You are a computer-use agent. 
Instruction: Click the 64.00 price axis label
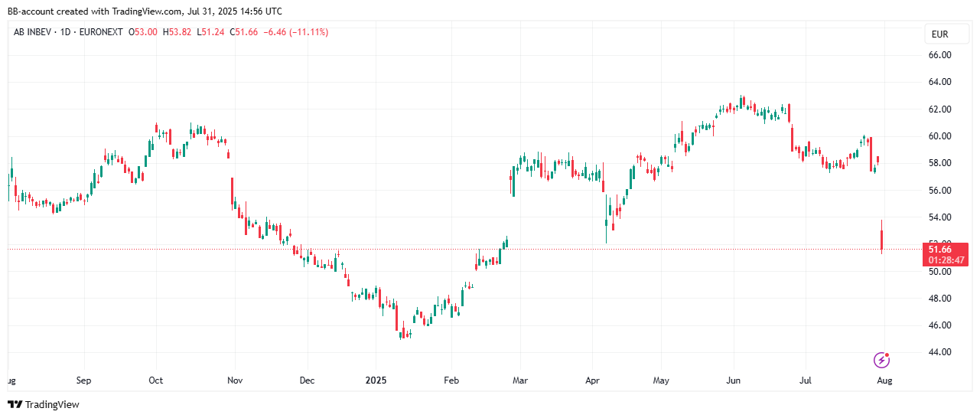click(939, 82)
